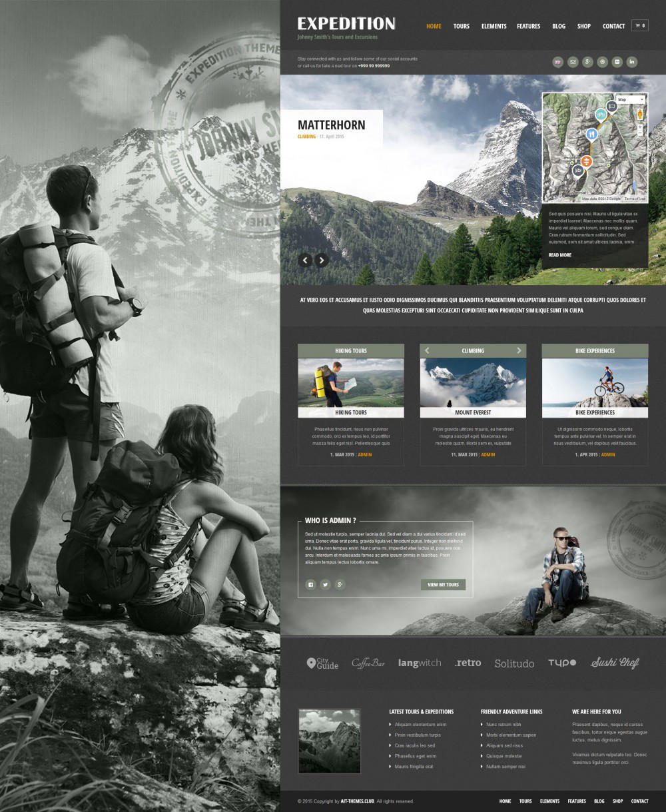Click the Solitudo partner logo
This screenshot has height=812, width=666.
pos(514,663)
